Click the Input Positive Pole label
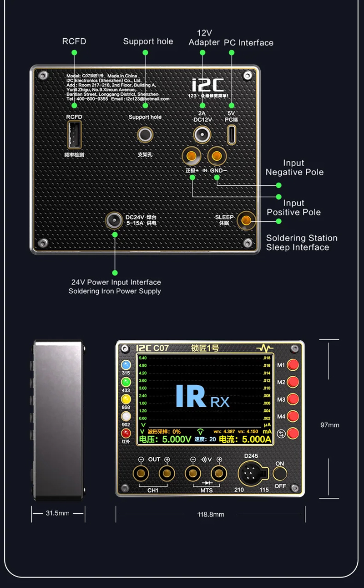The height and width of the screenshot is (588, 364). pyautogui.click(x=293, y=208)
